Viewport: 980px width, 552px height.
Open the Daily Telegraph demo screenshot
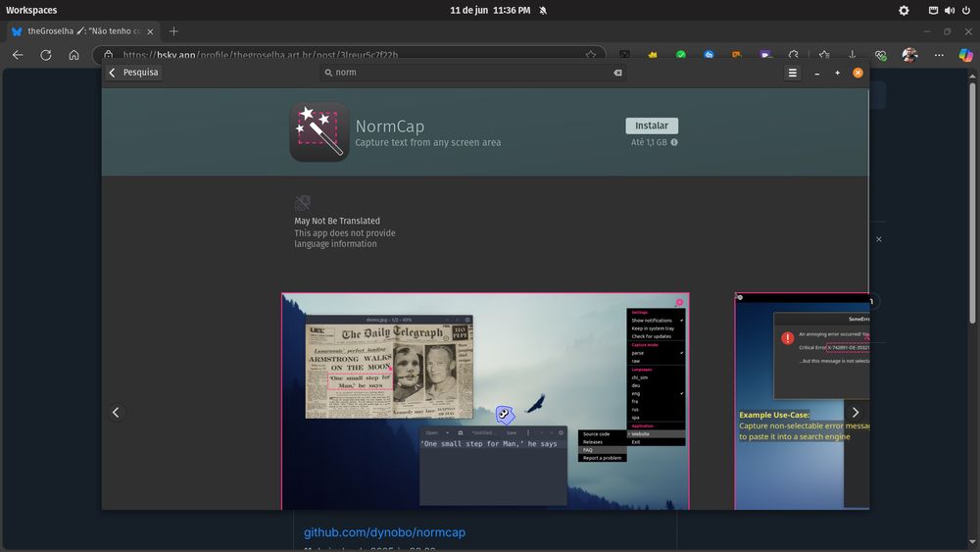[485, 401]
